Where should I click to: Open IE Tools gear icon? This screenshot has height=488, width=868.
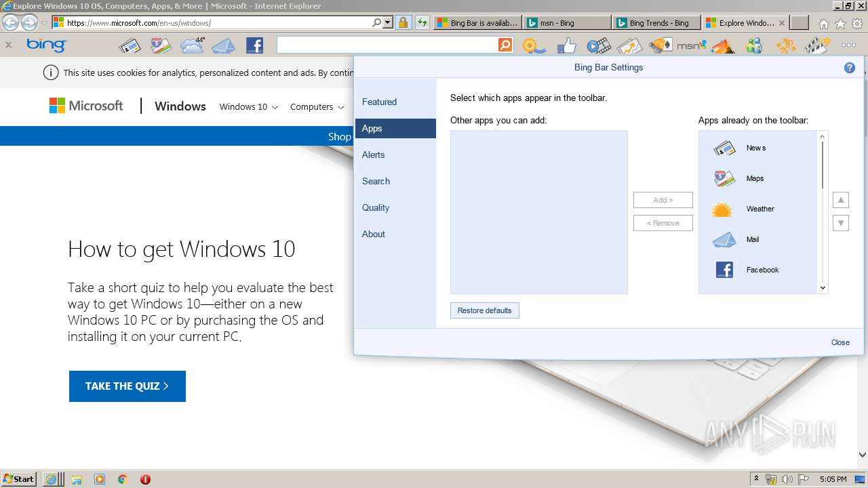pyautogui.click(x=857, y=23)
